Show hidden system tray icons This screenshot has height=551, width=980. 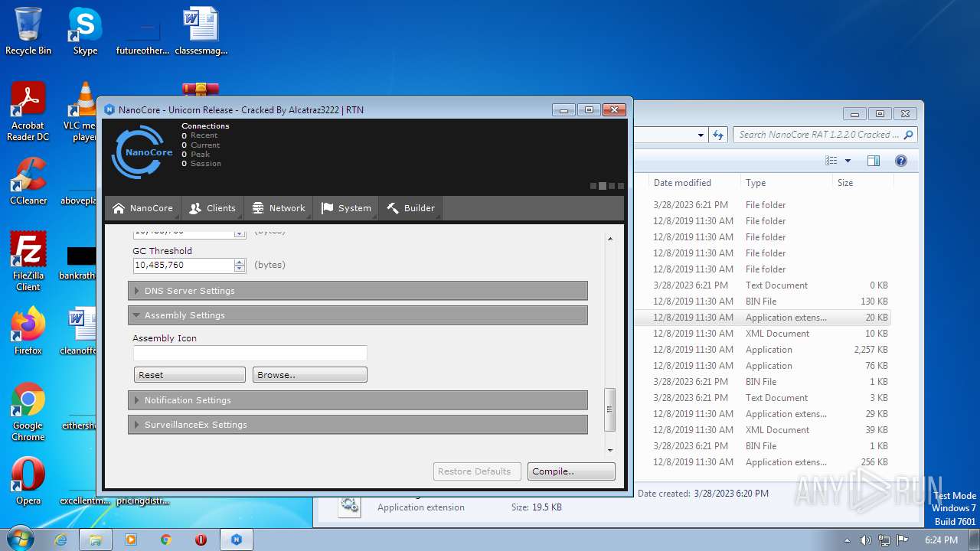pyautogui.click(x=847, y=540)
